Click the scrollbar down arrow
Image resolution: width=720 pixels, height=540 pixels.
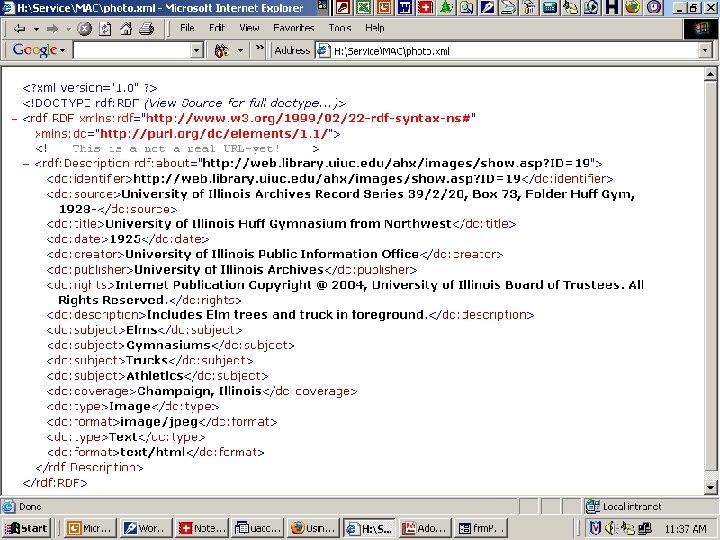point(710,488)
